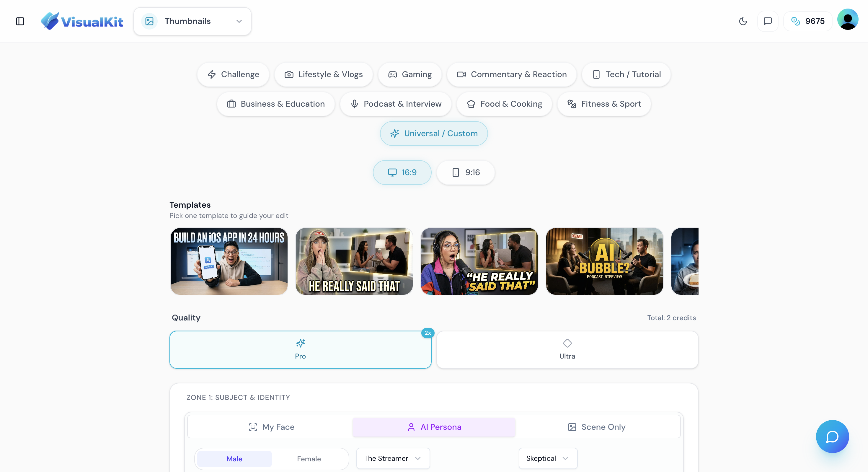This screenshot has width=868, height=472.
Task: Select the Pro quality option with 2x badge
Action: point(300,349)
